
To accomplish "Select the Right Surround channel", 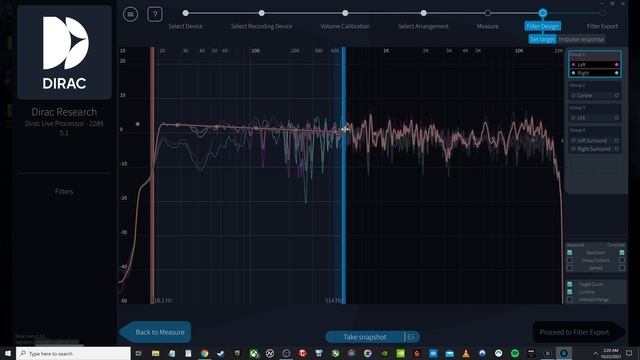I will click(595, 149).
